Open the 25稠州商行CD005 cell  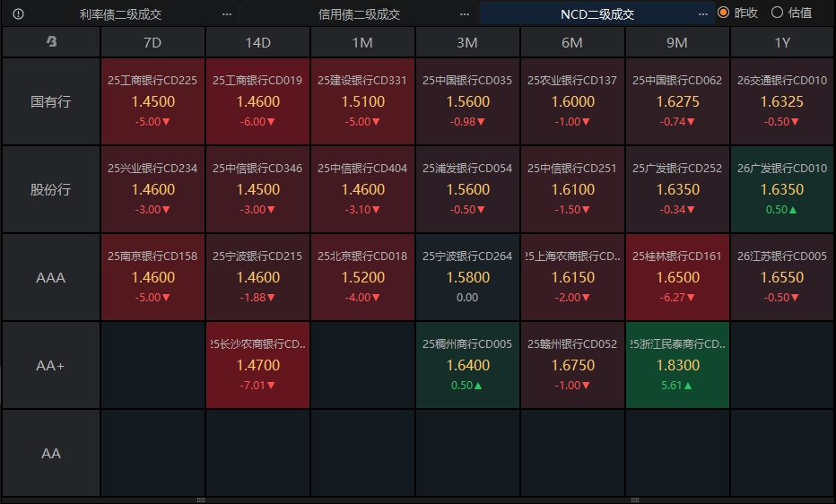467,365
